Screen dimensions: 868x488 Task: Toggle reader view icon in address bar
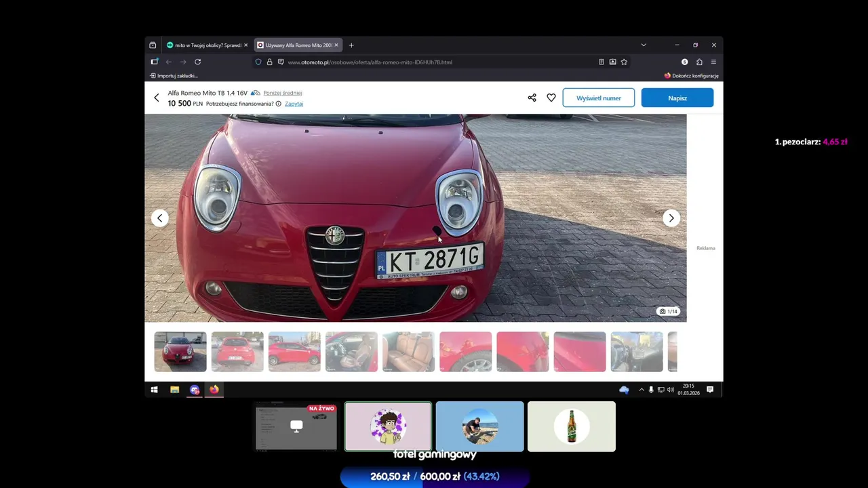601,62
